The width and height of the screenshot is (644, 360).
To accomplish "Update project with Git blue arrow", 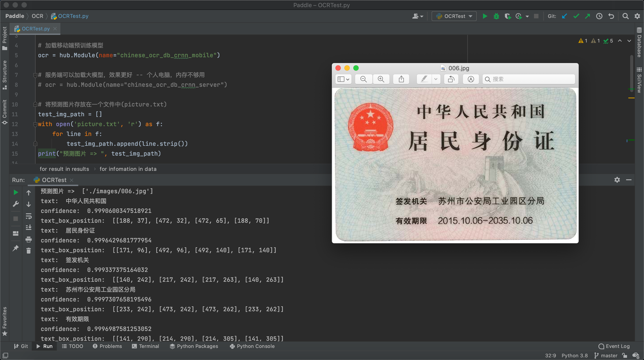I will click(564, 16).
